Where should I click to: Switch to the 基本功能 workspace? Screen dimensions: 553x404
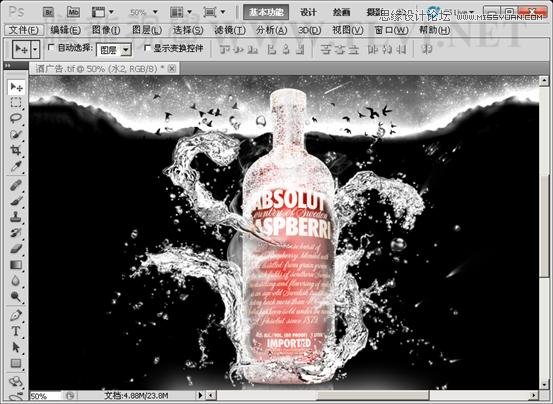pyautogui.click(x=266, y=12)
